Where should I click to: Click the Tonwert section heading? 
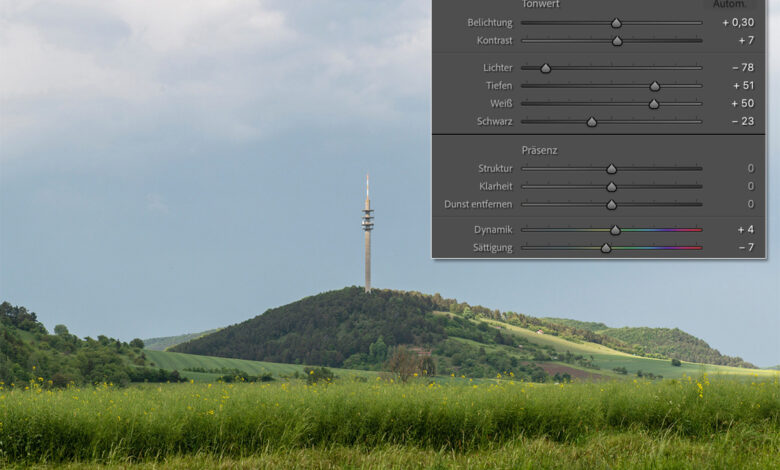540,4
